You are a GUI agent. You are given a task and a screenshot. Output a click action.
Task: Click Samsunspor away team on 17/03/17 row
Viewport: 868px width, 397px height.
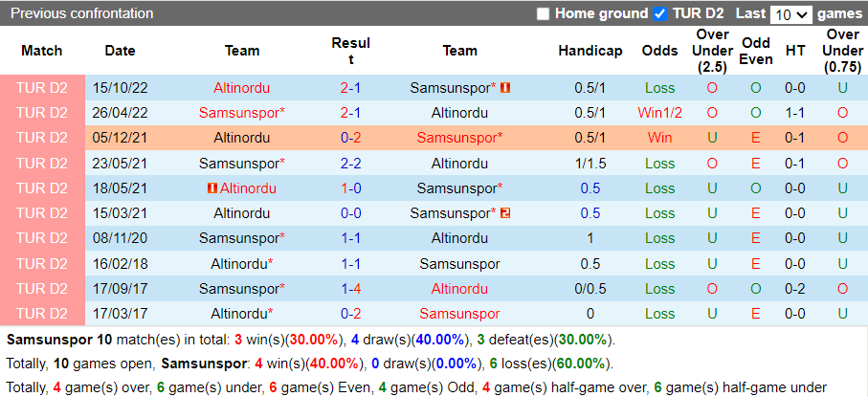coord(459,314)
